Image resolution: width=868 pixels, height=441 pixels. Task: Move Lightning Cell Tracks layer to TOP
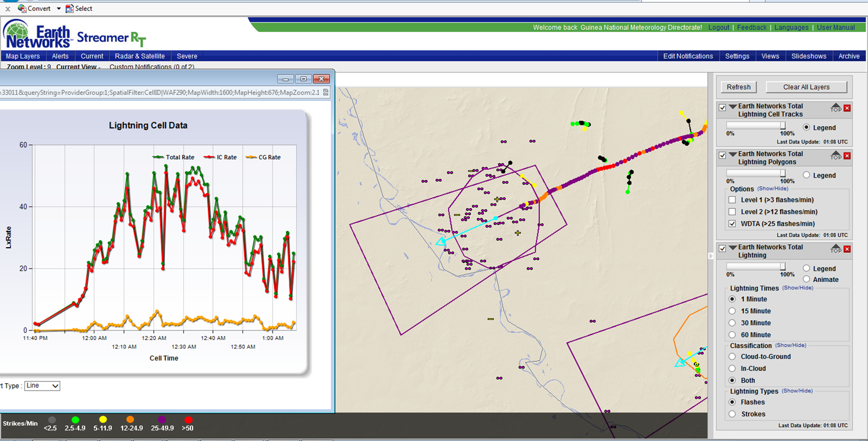click(x=836, y=108)
